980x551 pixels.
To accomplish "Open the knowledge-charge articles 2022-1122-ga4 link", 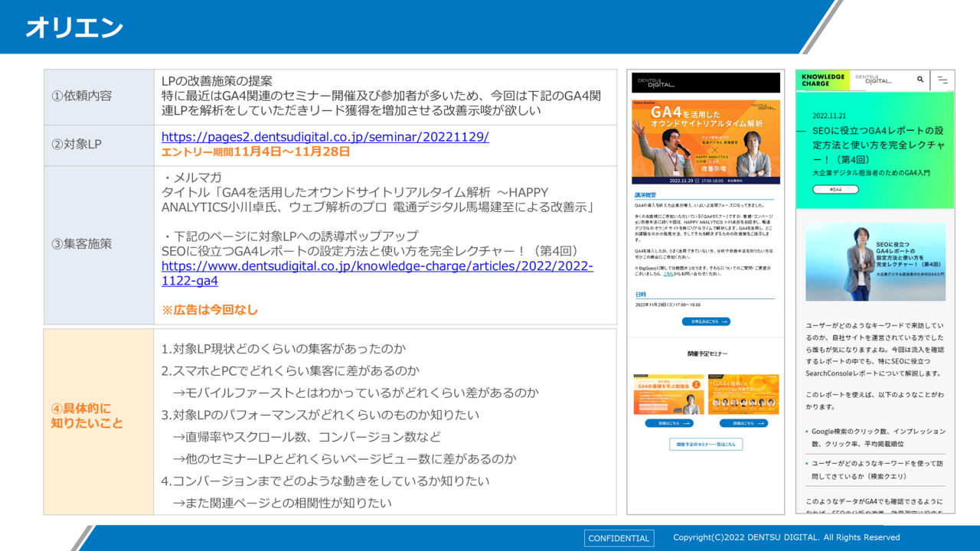I will 377,273.
